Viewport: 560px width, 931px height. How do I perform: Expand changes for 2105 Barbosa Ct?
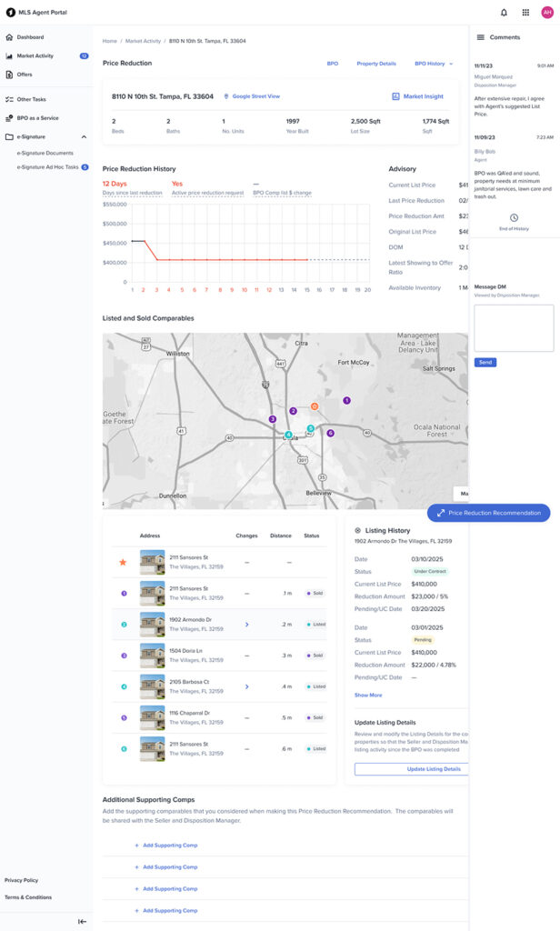coord(247,687)
